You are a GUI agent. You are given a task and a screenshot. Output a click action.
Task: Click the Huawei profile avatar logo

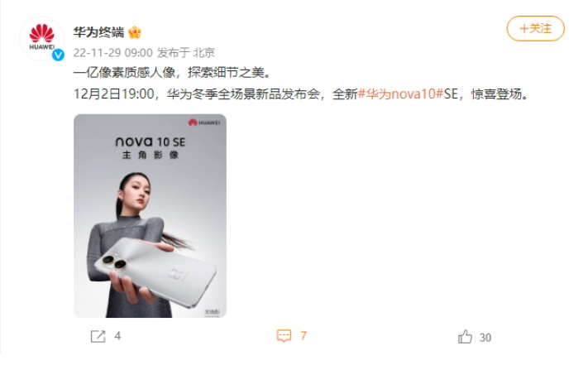(41, 38)
